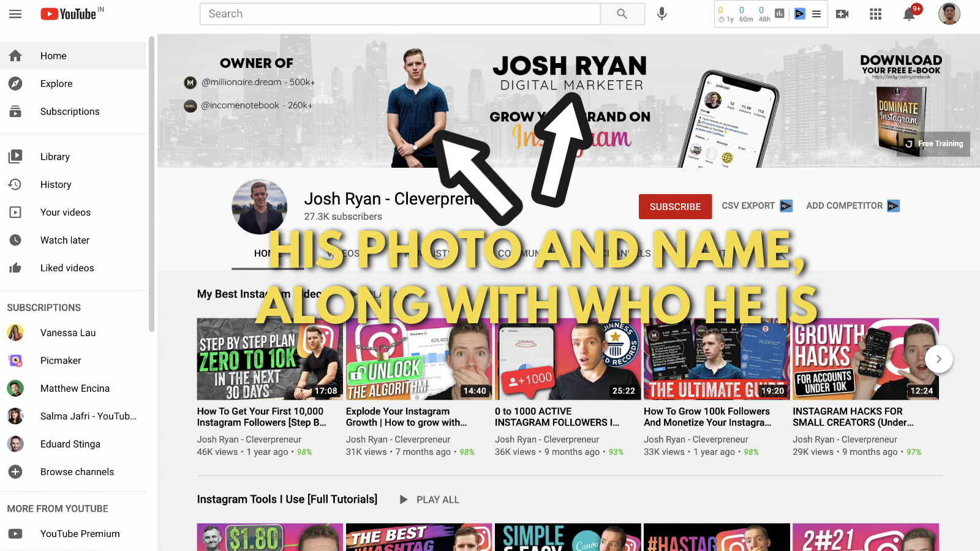Open Your videos in the sidebar

point(73,212)
